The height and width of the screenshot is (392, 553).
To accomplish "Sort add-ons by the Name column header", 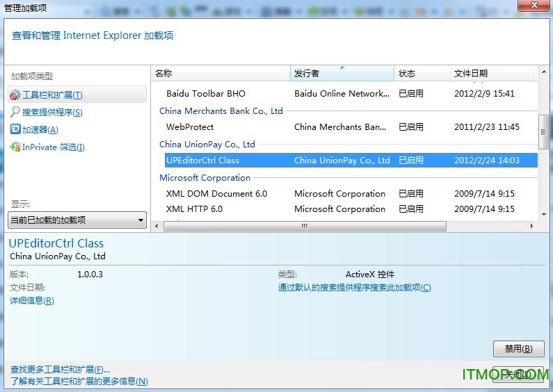I will pyautogui.click(x=220, y=74).
